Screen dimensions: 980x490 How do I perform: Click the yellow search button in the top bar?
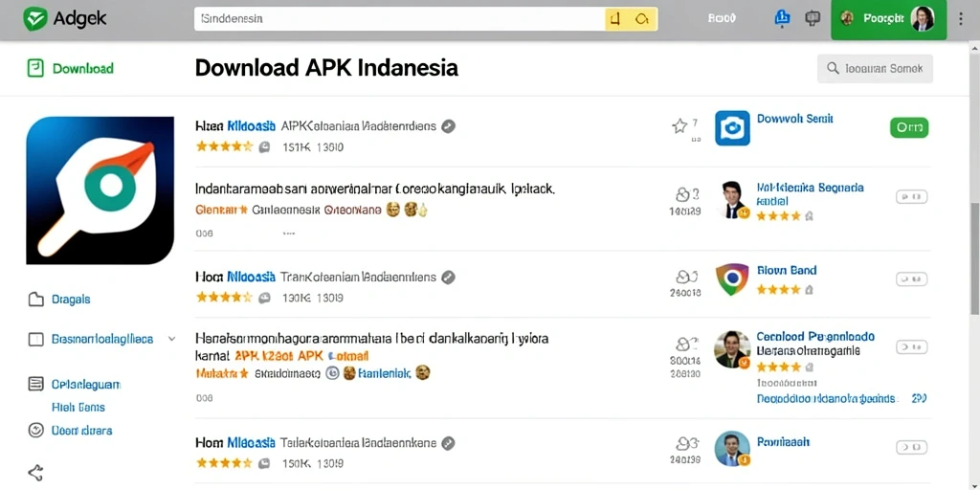[632, 19]
